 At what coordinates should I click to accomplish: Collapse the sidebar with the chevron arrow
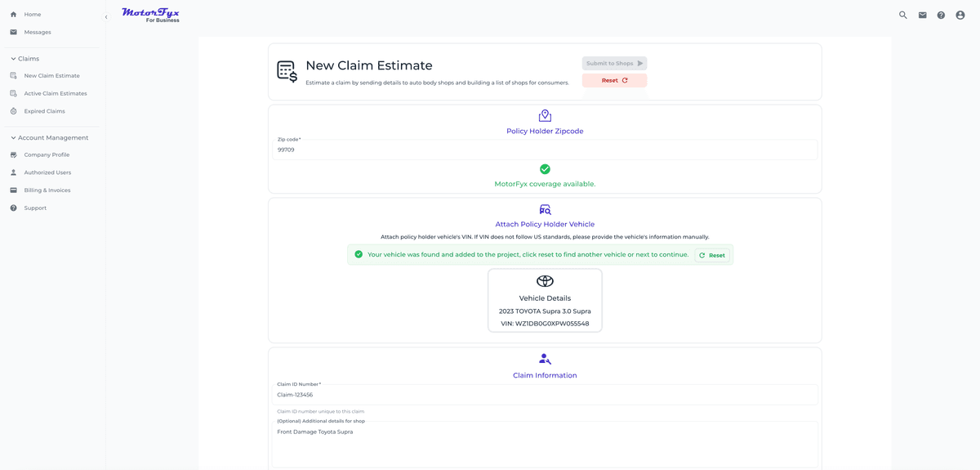point(106,17)
